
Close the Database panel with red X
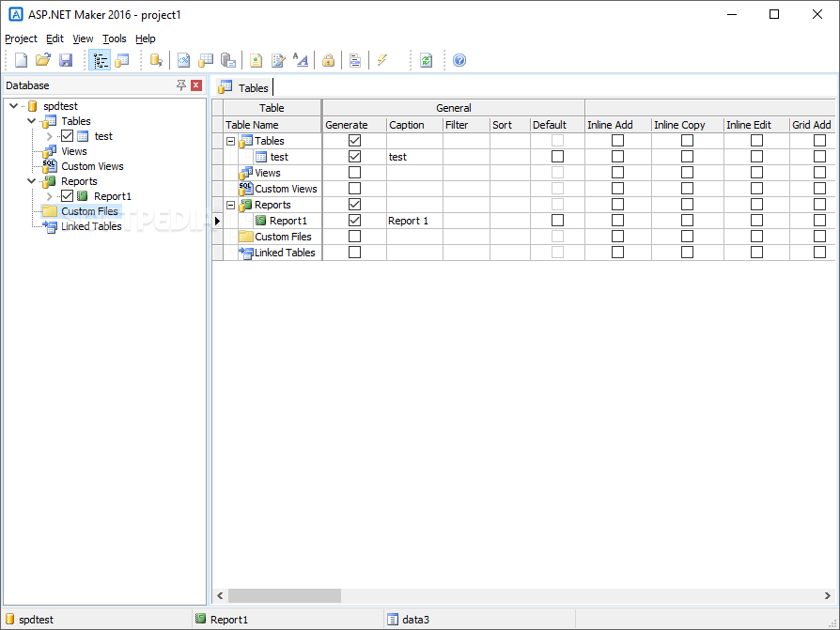[196, 85]
